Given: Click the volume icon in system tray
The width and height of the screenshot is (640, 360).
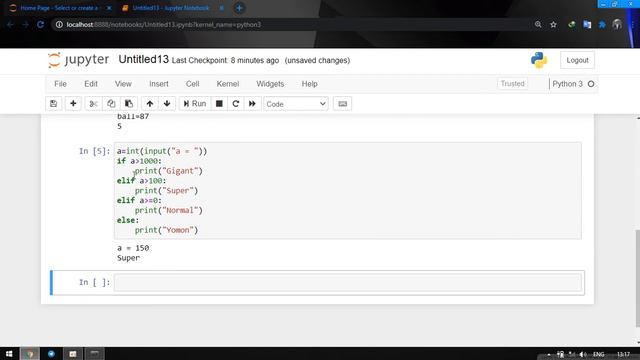Looking at the screenshot, I should [x=582, y=354].
